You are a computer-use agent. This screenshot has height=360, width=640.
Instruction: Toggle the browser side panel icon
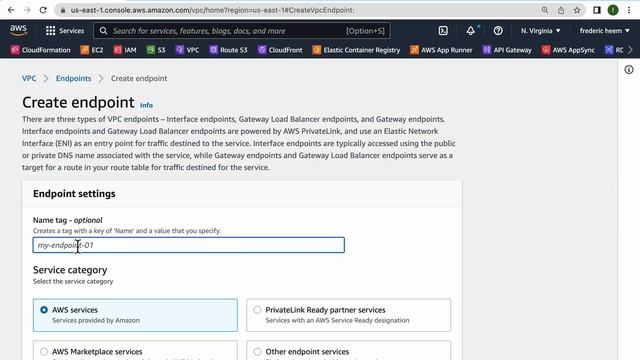coord(597,10)
